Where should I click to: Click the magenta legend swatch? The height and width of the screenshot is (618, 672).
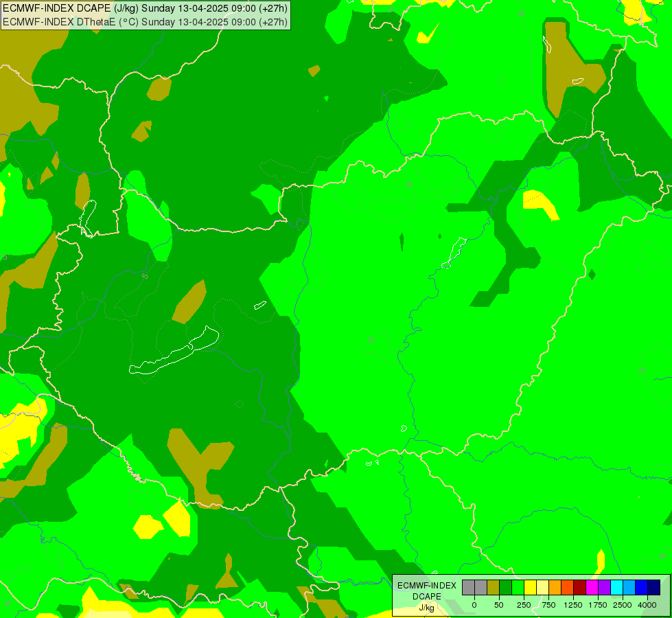point(592,588)
